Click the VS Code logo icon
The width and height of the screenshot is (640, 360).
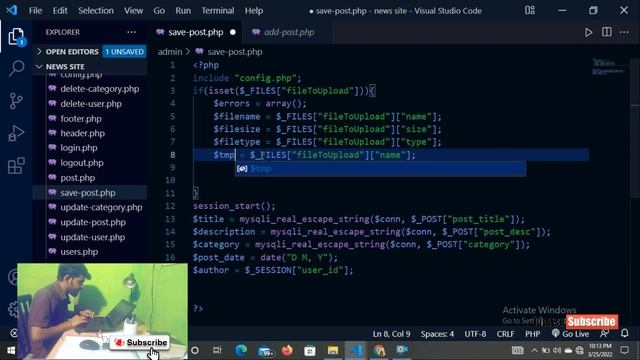(11, 10)
